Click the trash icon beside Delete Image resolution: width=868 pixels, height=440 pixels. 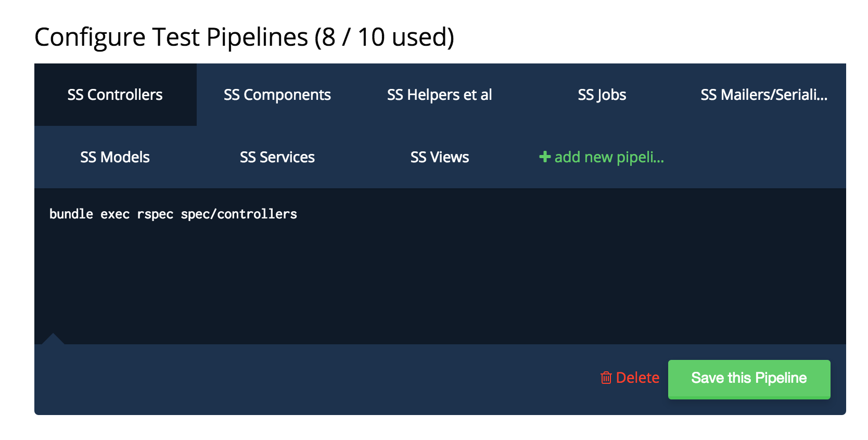tap(605, 378)
